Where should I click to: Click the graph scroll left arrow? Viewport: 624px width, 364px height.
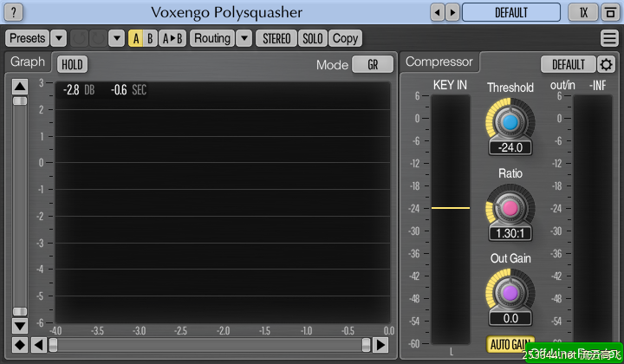point(39,345)
